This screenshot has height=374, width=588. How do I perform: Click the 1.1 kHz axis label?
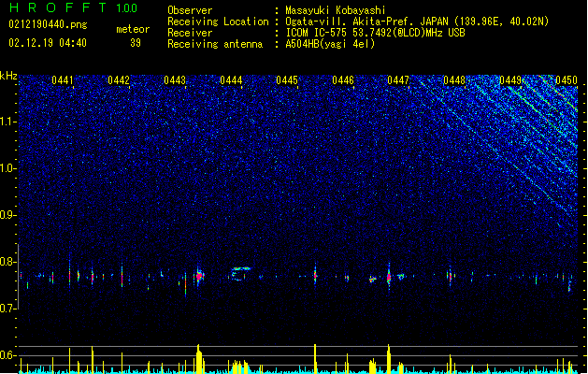coord(7,122)
